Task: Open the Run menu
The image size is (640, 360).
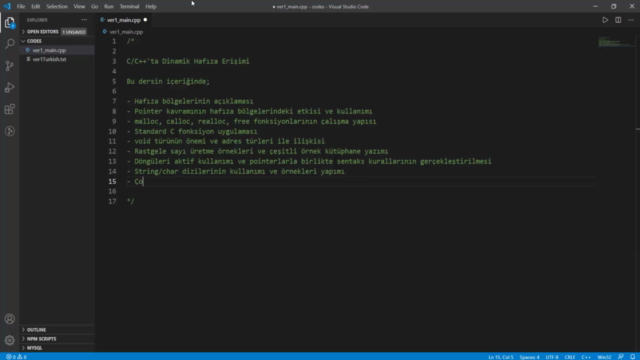Action: 109,7
